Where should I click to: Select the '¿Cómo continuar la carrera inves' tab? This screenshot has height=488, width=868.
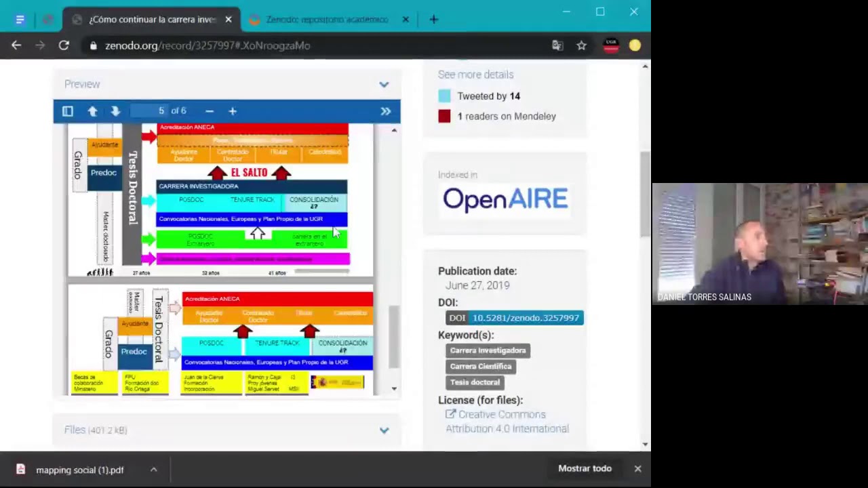tap(152, 19)
